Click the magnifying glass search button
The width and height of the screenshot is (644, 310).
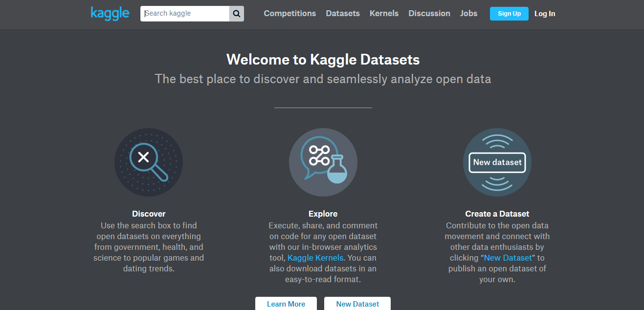coord(237,14)
